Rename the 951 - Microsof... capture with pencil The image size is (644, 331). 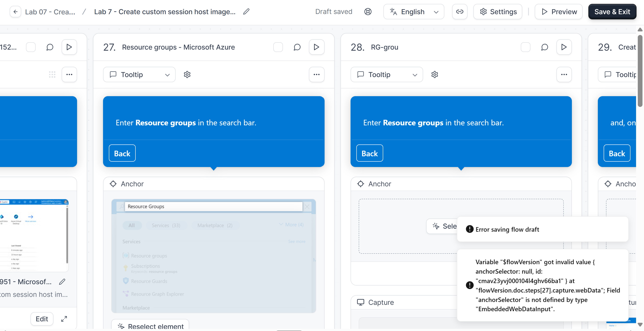[x=62, y=282]
